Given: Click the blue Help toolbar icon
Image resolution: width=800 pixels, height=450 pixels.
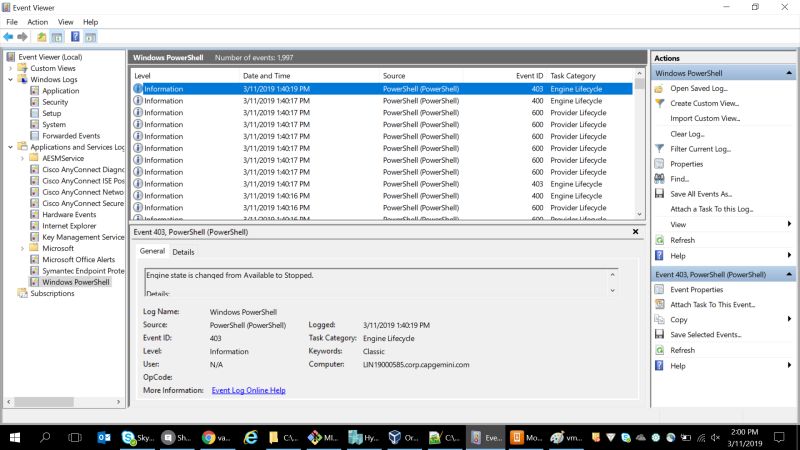Looking at the screenshot, I should 75,37.
